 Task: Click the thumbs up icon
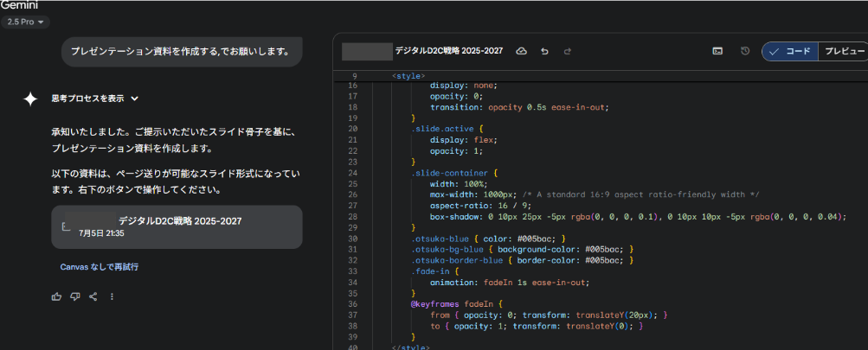pos(56,296)
